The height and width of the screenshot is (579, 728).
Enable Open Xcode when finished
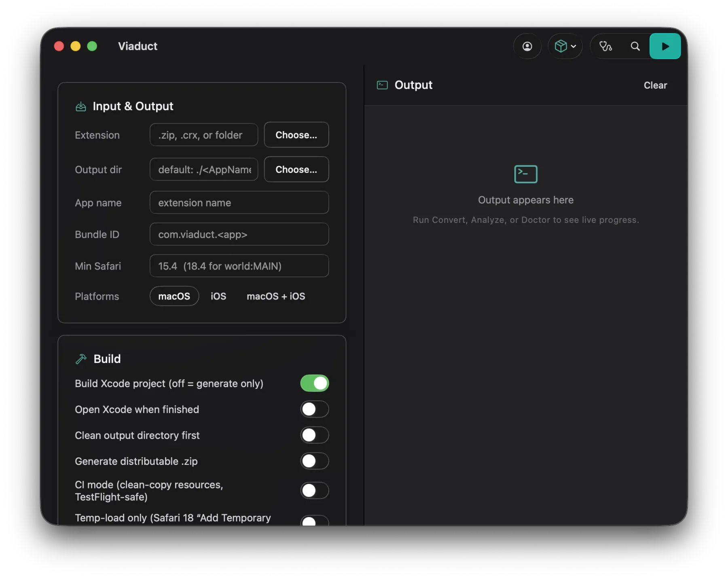(x=314, y=409)
